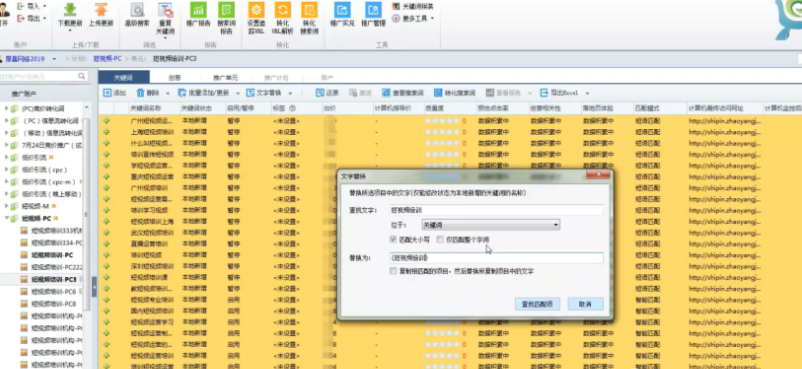Click the 关键词拼装 keyword assembly tool
This screenshot has height=369, width=802.
[x=413, y=7]
